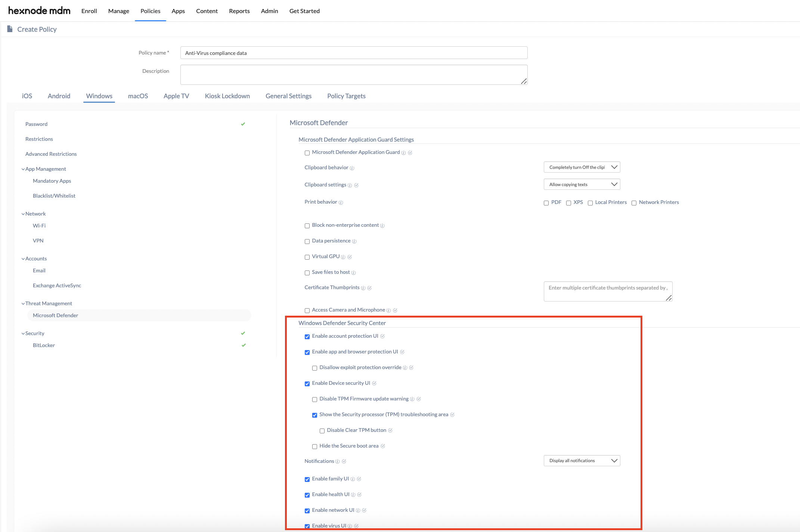The image size is (800, 532).
Task: Click info icon beside Microsoft Defender Application Guard
Action: [403, 153]
